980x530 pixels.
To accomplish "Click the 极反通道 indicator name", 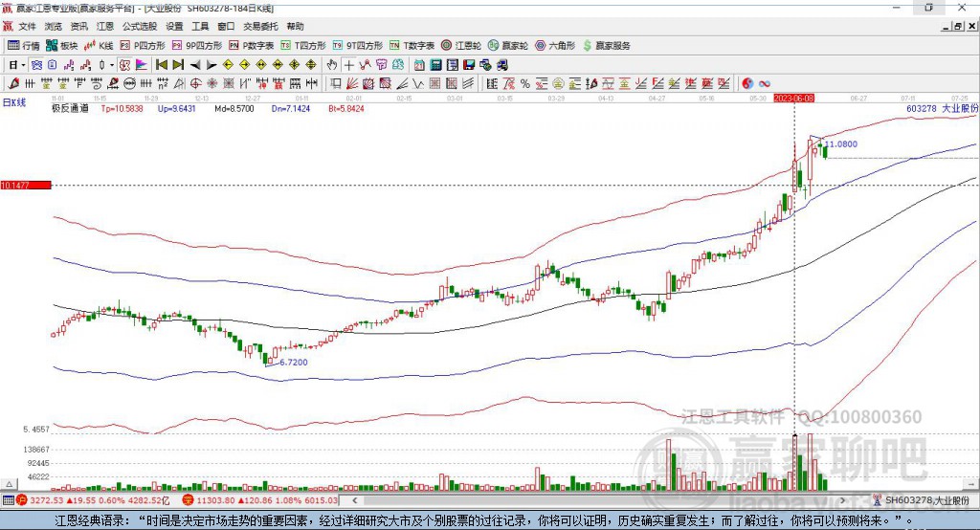I will (x=70, y=108).
